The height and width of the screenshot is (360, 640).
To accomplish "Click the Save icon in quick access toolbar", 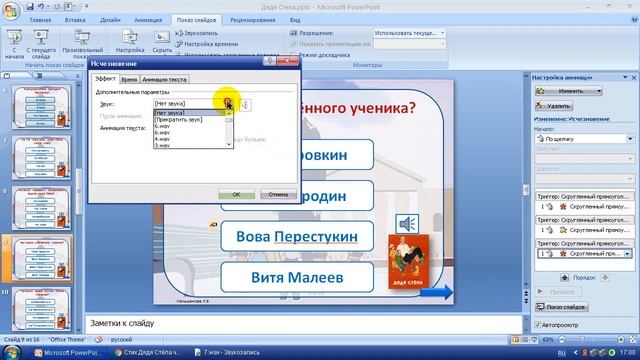I will pyautogui.click(x=30, y=7).
